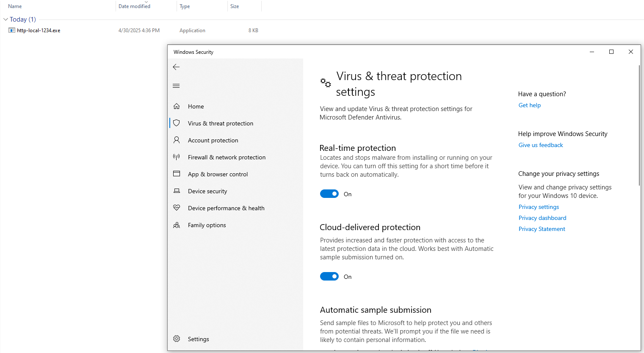Open the Privacy dashboard link
The image size is (644, 353).
point(542,218)
